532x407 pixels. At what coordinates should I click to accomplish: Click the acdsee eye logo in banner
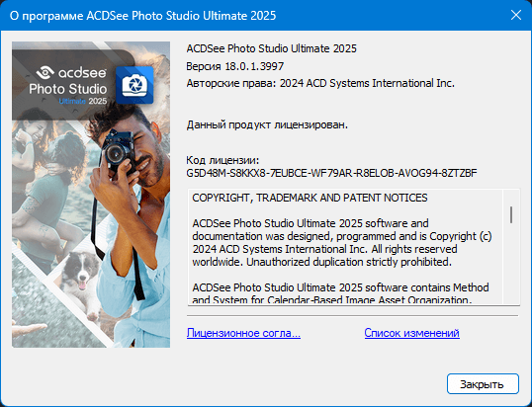tap(44, 72)
